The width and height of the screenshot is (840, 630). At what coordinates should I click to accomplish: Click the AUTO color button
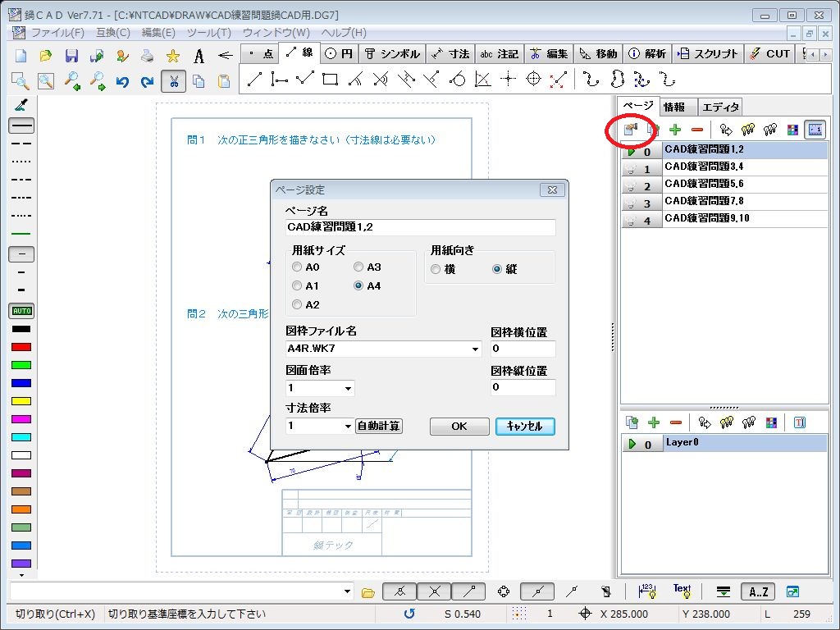tap(21, 311)
